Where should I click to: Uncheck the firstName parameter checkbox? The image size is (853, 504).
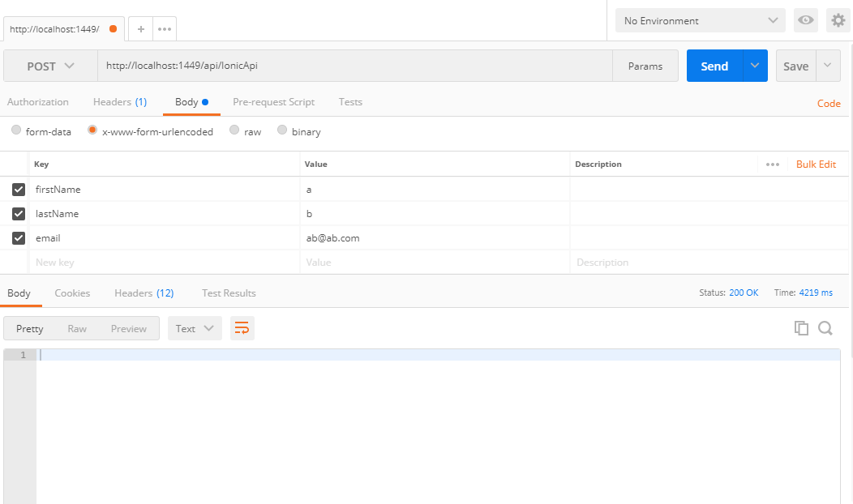(x=19, y=190)
